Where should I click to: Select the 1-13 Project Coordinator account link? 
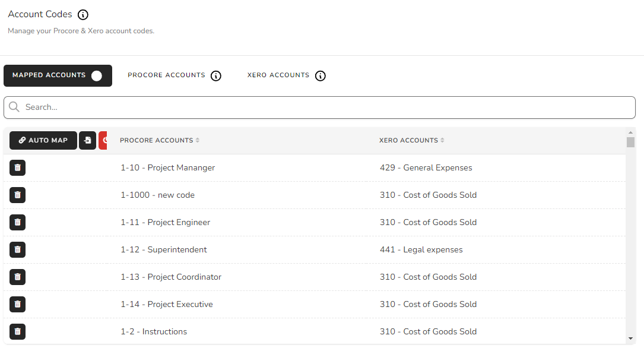(170, 277)
